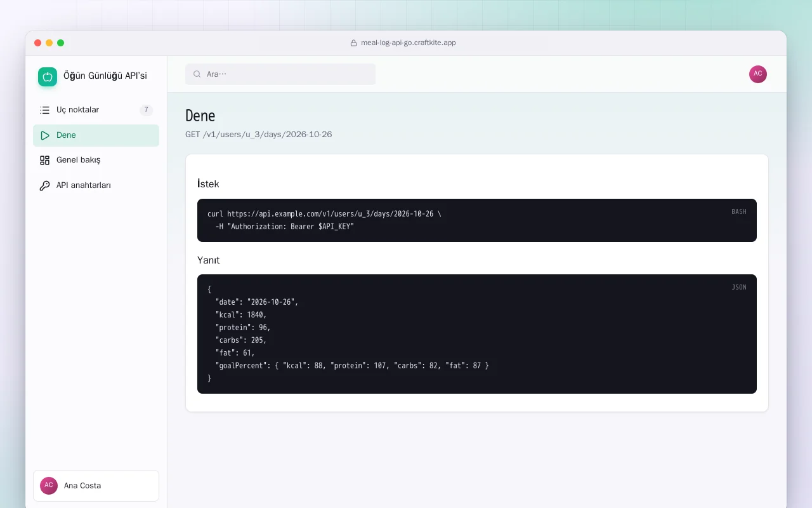
Task: Click the Yanıt section heading
Action: pos(209,260)
